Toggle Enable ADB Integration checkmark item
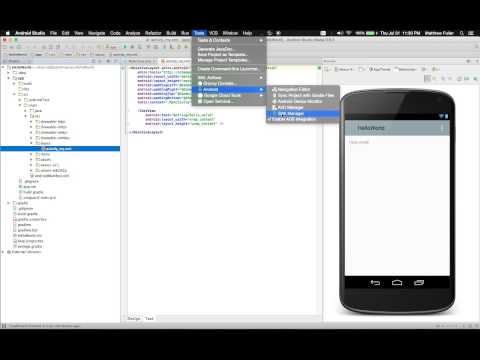This screenshot has height=360, width=480. pos(303,119)
